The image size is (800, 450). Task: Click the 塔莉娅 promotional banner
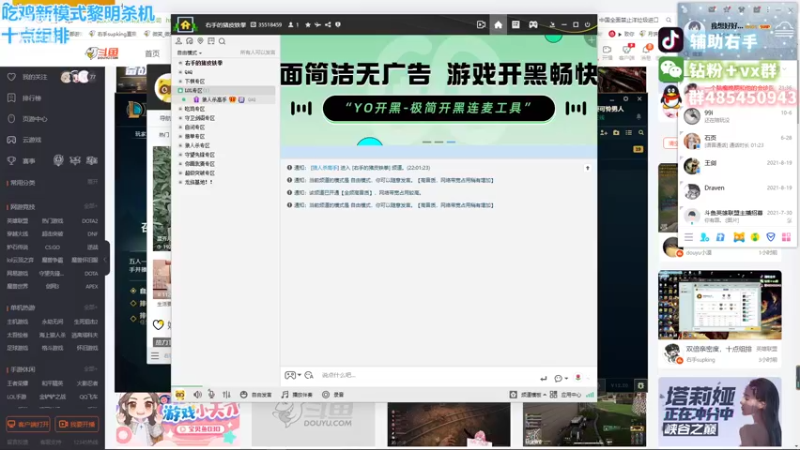click(x=719, y=412)
